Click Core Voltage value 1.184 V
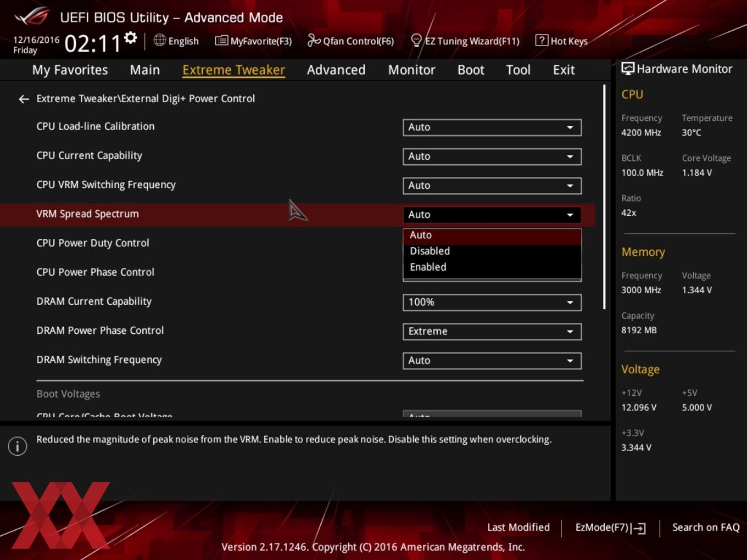This screenshot has height=560, width=747. (696, 173)
